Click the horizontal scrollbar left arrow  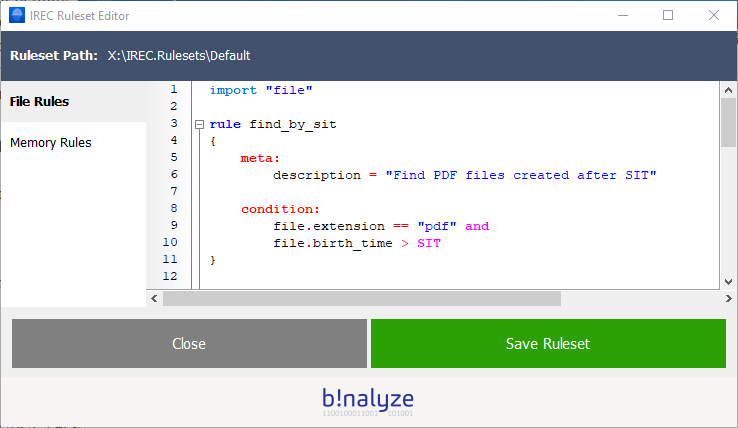tap(154, 298)
